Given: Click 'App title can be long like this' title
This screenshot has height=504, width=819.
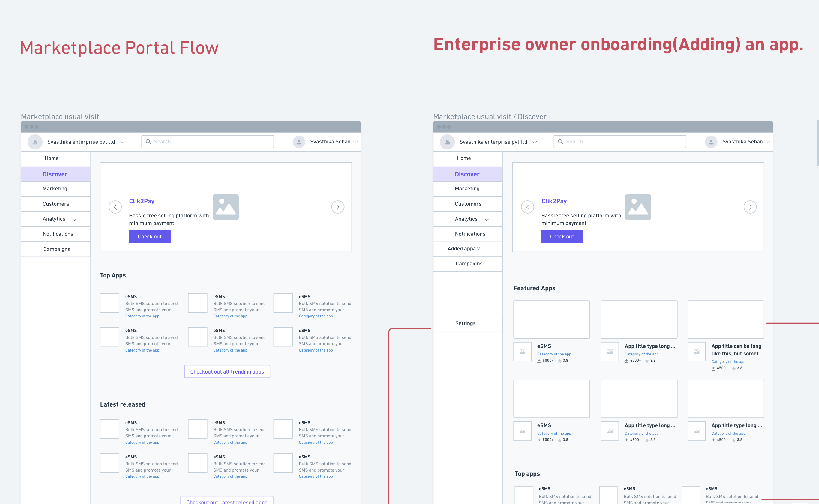Looking at the screenshot, I should (737, 350).
